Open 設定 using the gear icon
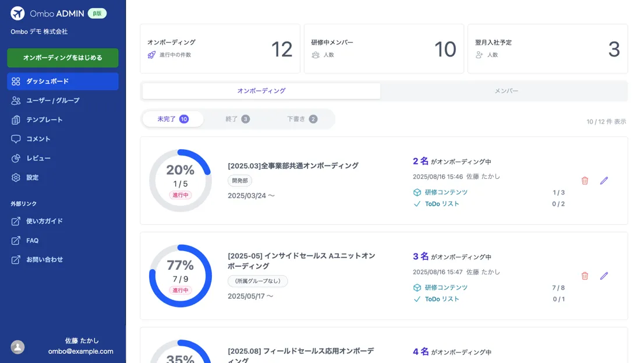This screenshot has height=363, width=644. point(16,177)
